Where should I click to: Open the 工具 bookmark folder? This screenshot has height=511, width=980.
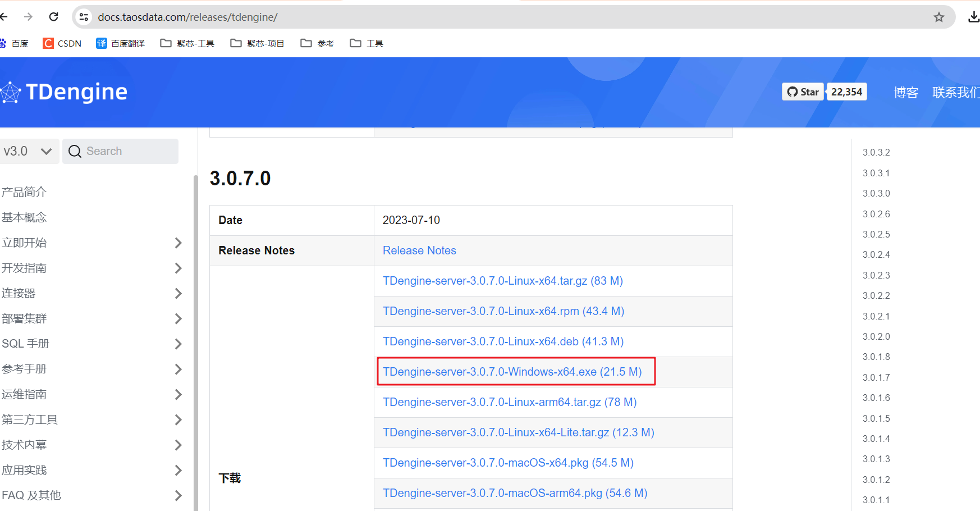[x=367, y=43]
